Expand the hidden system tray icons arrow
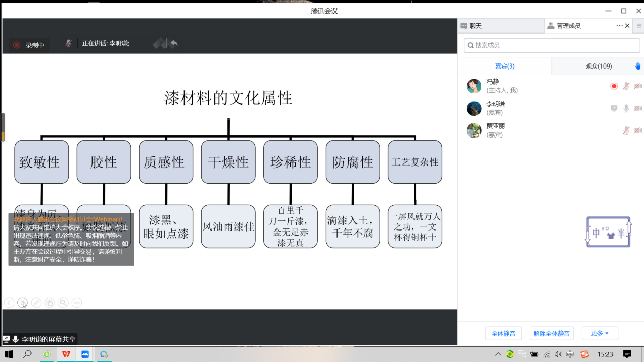Screen dimensions: 644x362 point(498,354)
